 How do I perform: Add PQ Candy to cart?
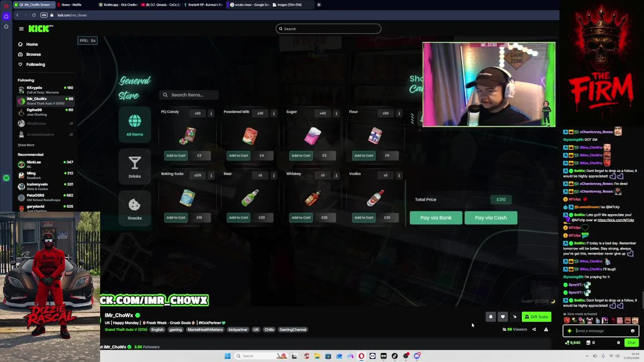(x=176, y=155)
